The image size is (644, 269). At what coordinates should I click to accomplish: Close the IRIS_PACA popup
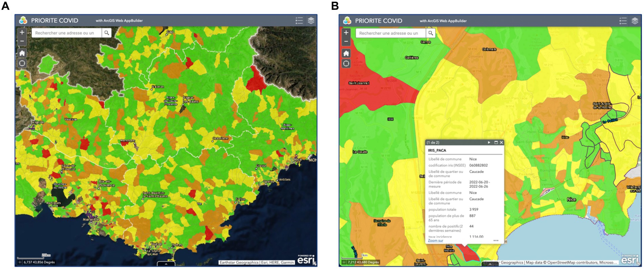coord(501,143)
